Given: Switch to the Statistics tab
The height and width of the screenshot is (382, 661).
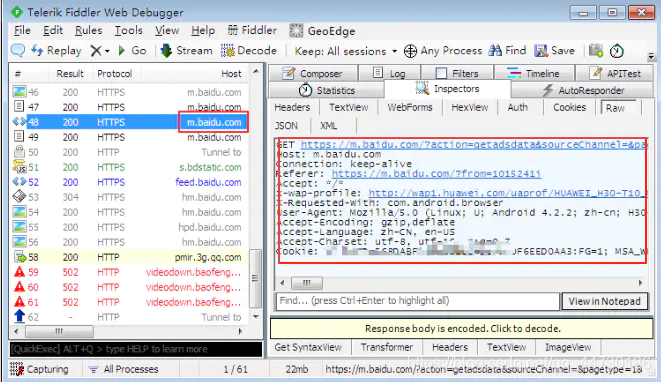Looking at the screenshot, I should click(327, 90).
